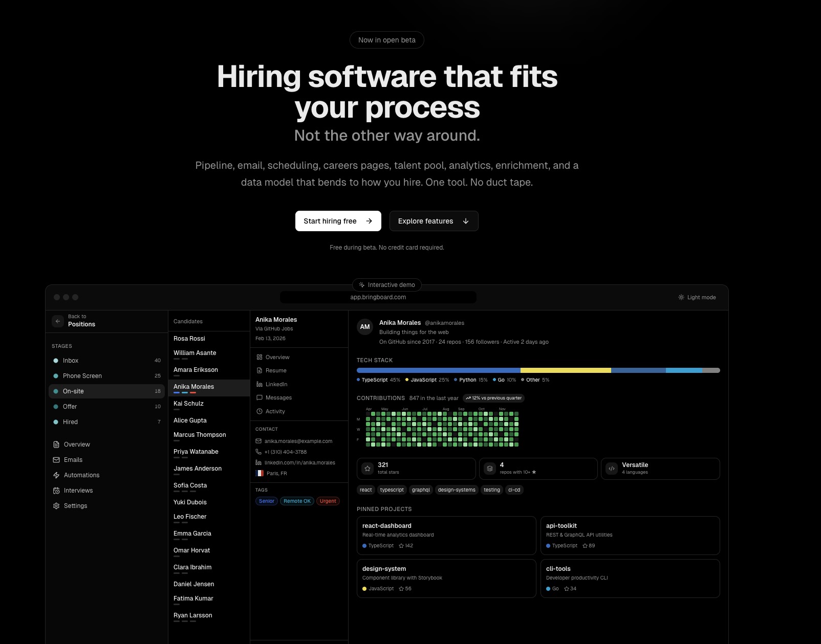Select the Inbox stage icon in sidebar
821x644 pixels.
[56, 361]
